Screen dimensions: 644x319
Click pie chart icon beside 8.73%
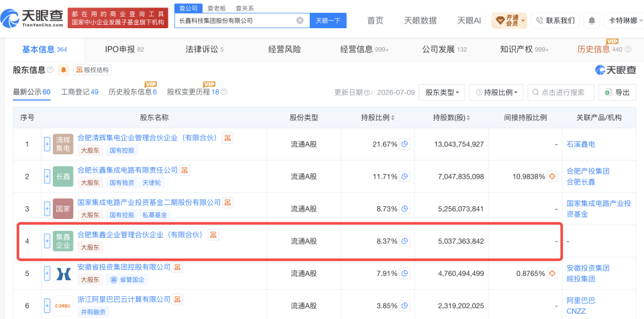405,208
